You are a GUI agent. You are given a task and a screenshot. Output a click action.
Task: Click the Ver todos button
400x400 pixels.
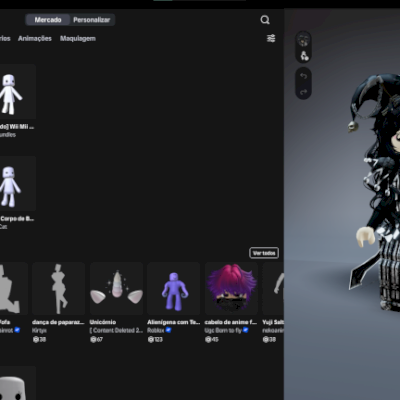coord(264,253)
